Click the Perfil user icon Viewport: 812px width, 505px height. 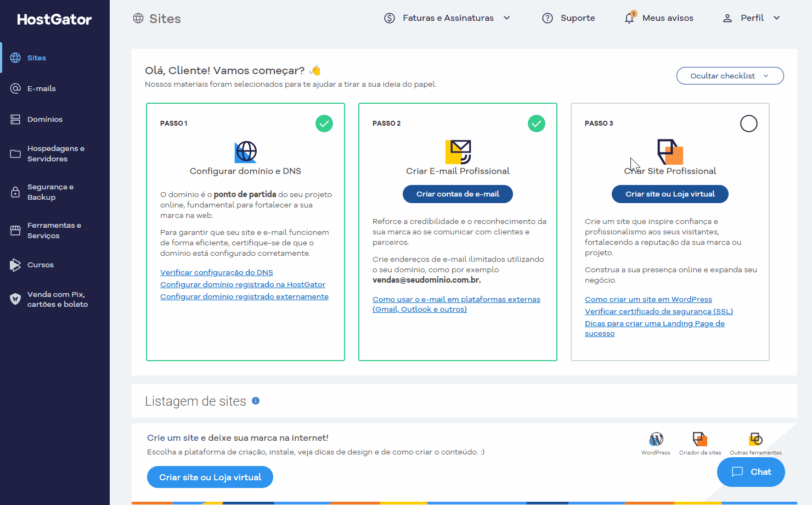click(x=728, y=18)
